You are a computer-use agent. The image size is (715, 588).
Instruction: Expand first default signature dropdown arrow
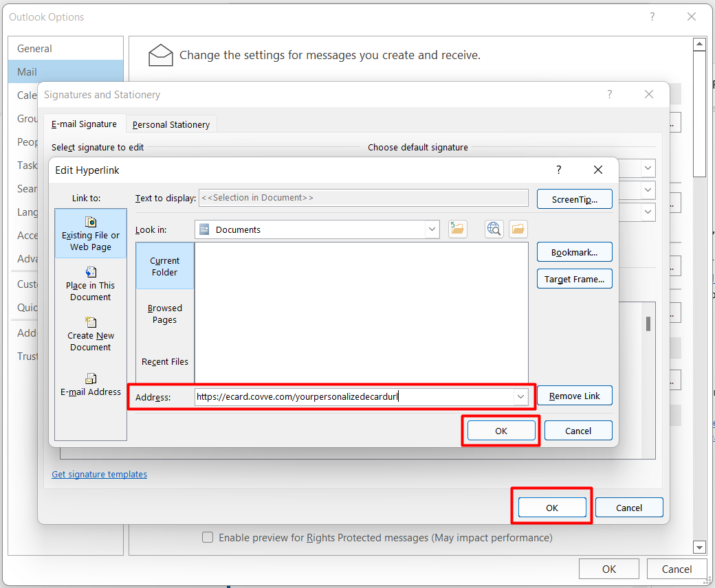click(648, 168)
